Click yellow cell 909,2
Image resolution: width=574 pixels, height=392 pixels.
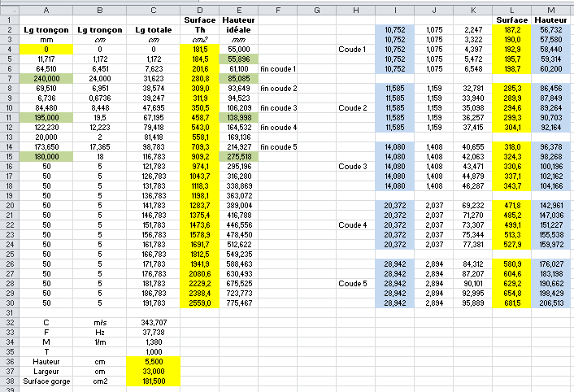(199, 157)
